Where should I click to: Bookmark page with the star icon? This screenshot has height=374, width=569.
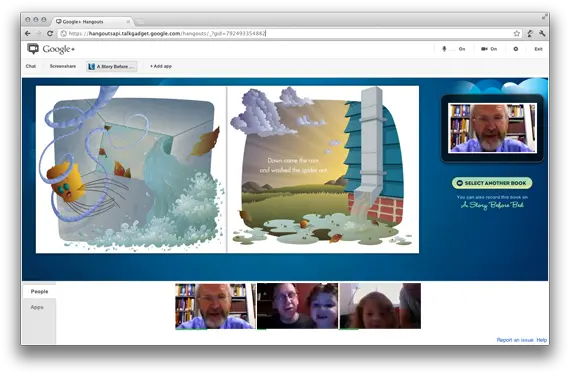pos(517,33)
